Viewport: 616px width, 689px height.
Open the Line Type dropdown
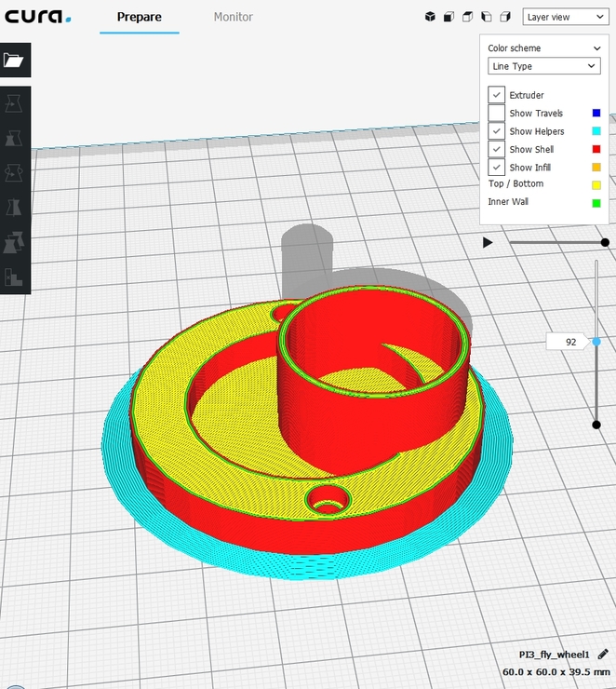click(543, 66)
